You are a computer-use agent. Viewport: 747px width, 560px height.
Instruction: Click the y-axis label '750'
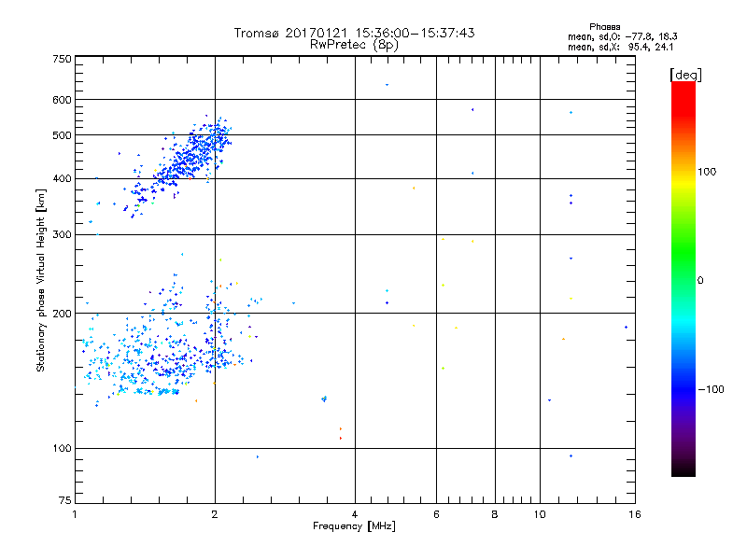[62, 59]
